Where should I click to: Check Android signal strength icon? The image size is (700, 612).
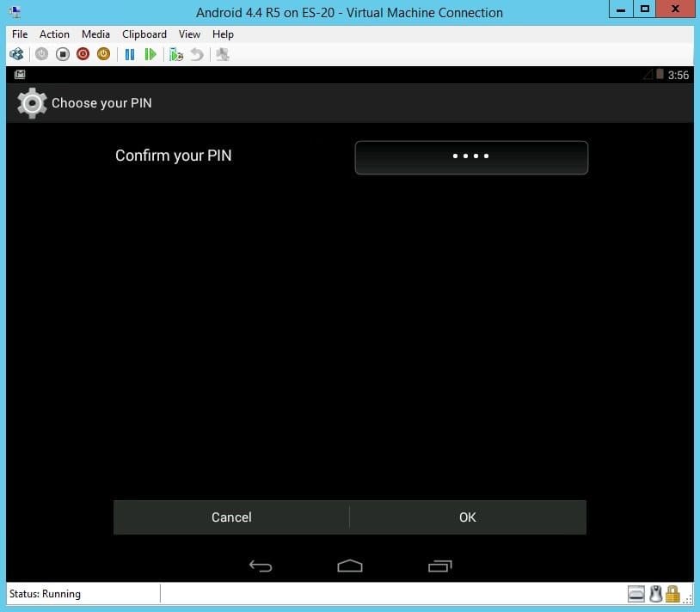[x=648, y=74]
